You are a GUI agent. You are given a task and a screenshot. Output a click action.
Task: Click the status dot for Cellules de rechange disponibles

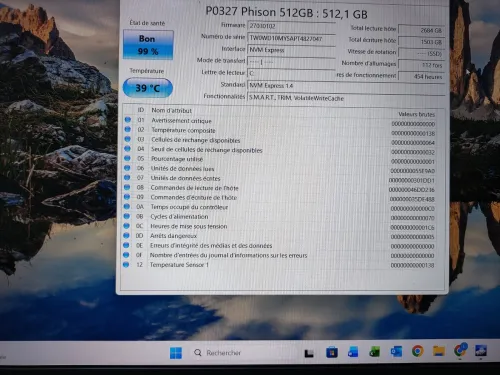[128, 139]
